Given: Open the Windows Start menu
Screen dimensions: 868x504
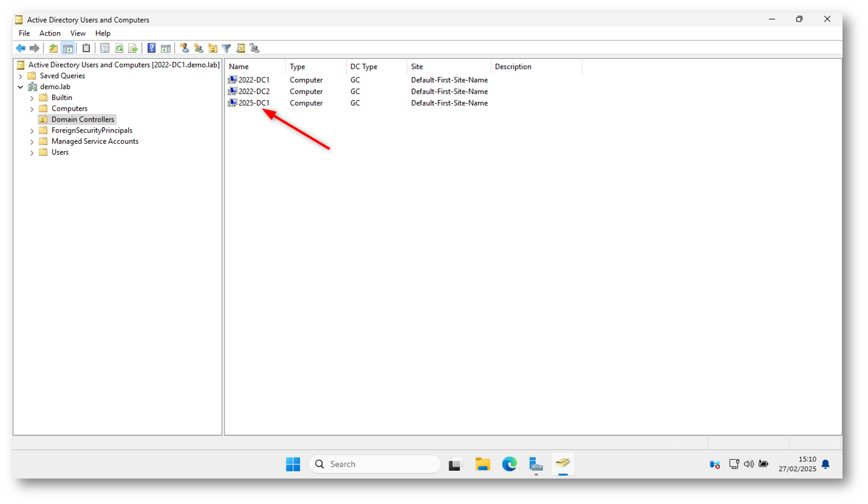Looking at the screenshot, I should [293, 464].
